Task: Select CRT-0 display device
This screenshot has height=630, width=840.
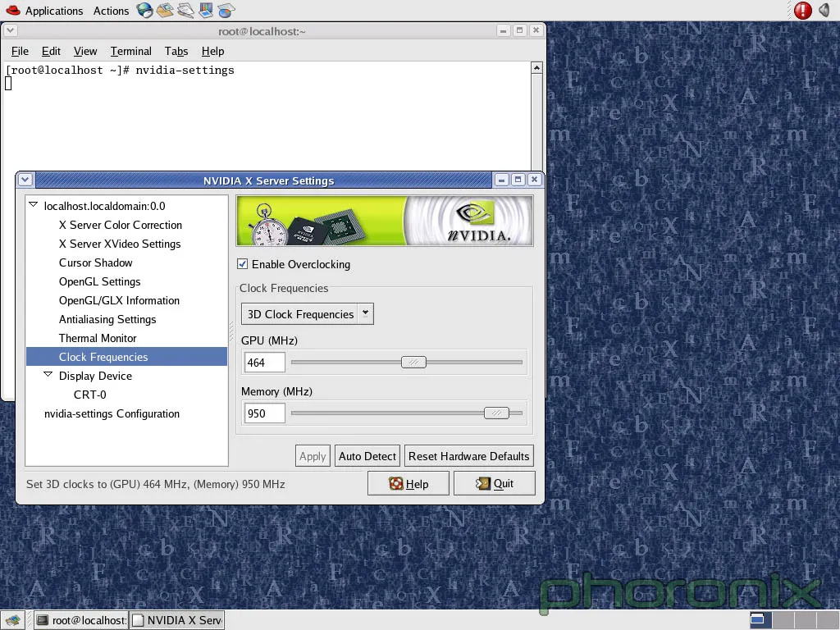Action: pos(90,395)
